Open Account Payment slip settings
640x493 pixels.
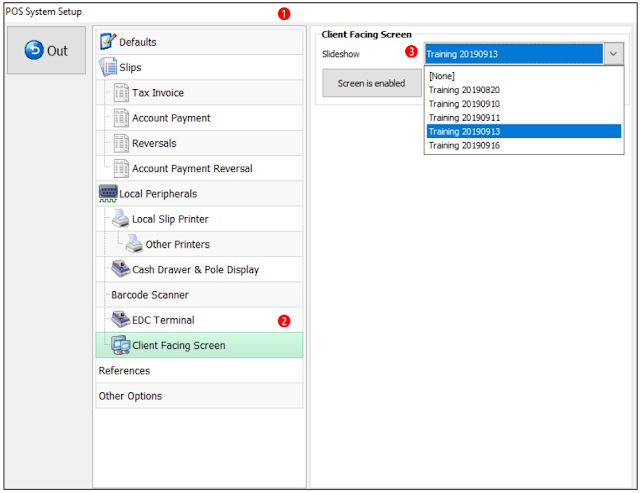200,118
